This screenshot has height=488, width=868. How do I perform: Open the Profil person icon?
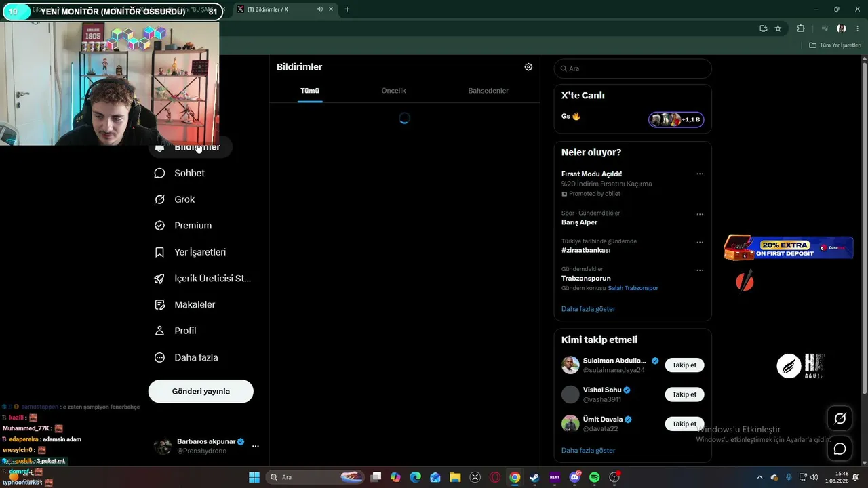coord(159,331)
